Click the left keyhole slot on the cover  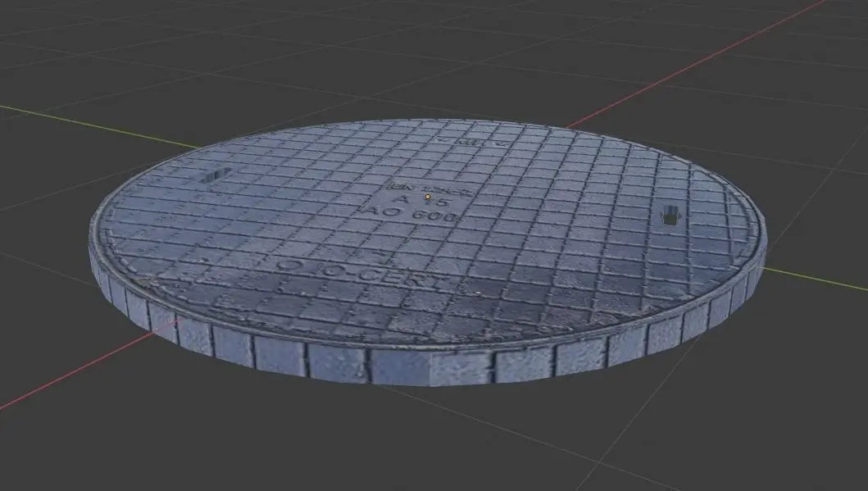(214, 175)
